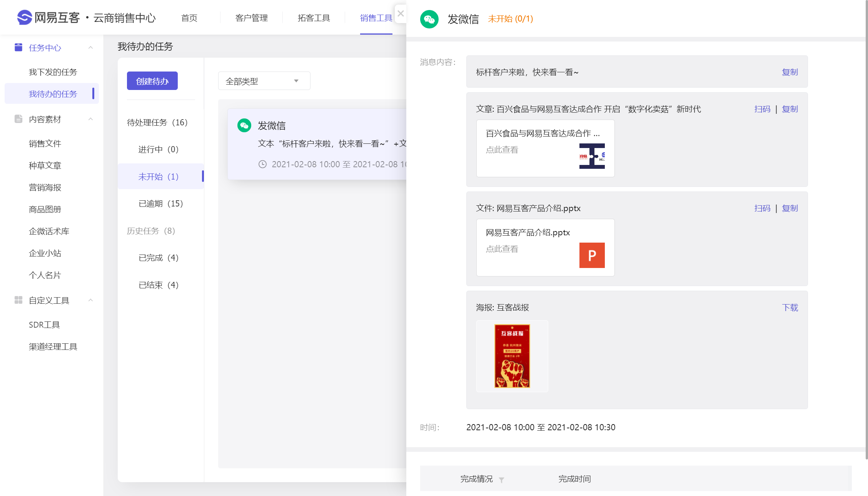The height and width of the screenshot is (496, 868).
Task: Collapse the 自定义工具 menu group
Action: 91,300
